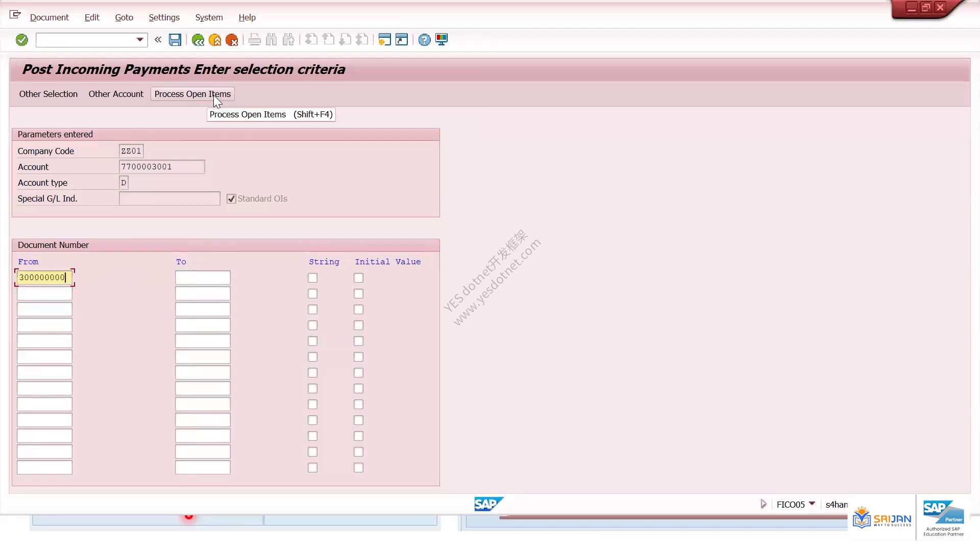Expand the status bar triangle arrow
This screenshot has width=980, height=551.
(764, 504)
